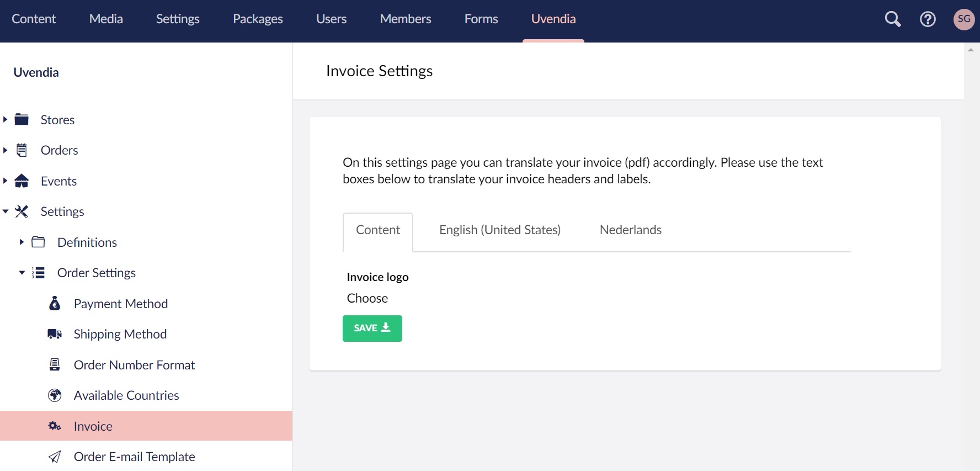Select the Shipping Method truck icon

(x=55, y=334)
